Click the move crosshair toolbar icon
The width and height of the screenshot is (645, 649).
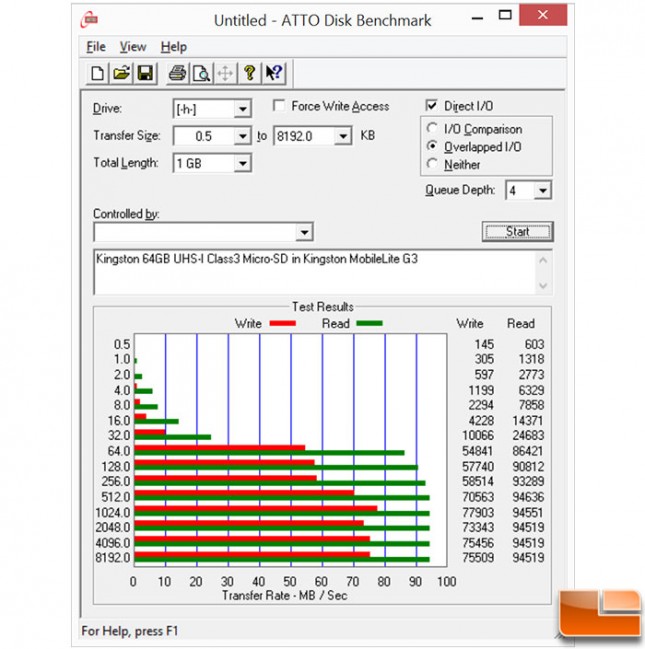[225, 73]
